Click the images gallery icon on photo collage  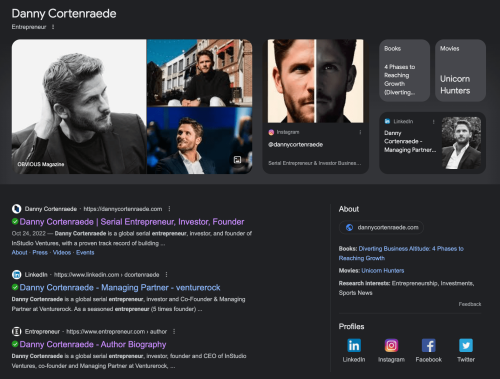tap(237, 160)
